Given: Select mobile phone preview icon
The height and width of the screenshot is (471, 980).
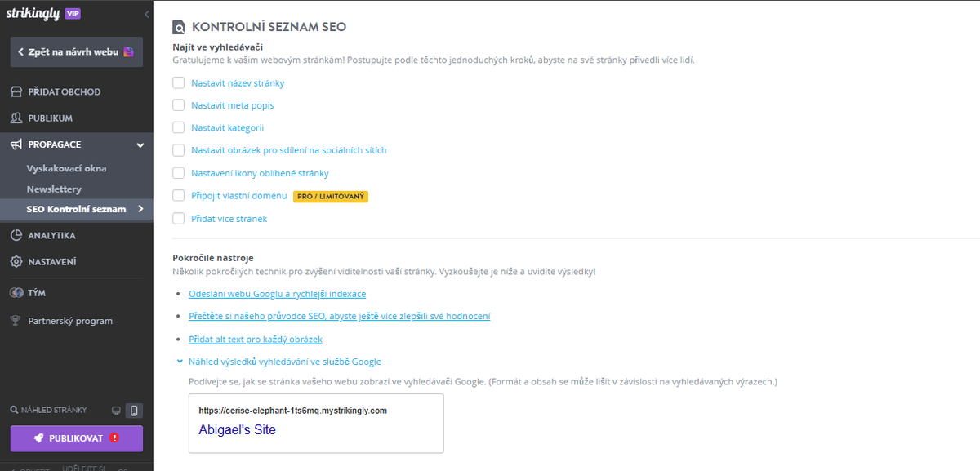Looking at the screenshot, I should pos(134,411).
